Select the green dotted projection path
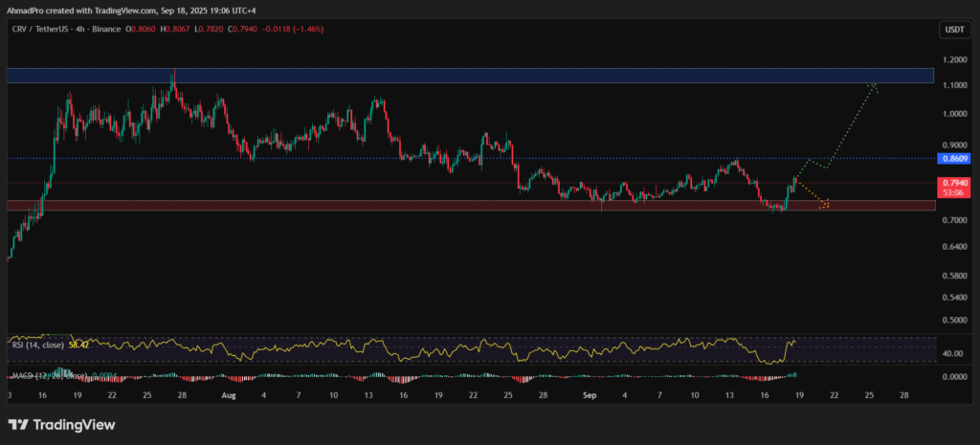The width and height of the screenshot is (980, 445). coord(837,128)
